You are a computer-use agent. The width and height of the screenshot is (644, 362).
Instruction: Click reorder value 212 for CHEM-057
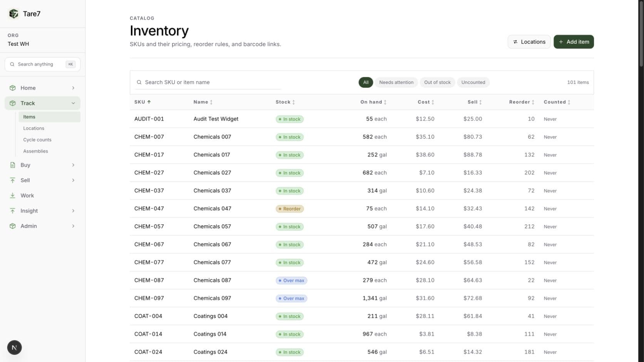(529, 227)
